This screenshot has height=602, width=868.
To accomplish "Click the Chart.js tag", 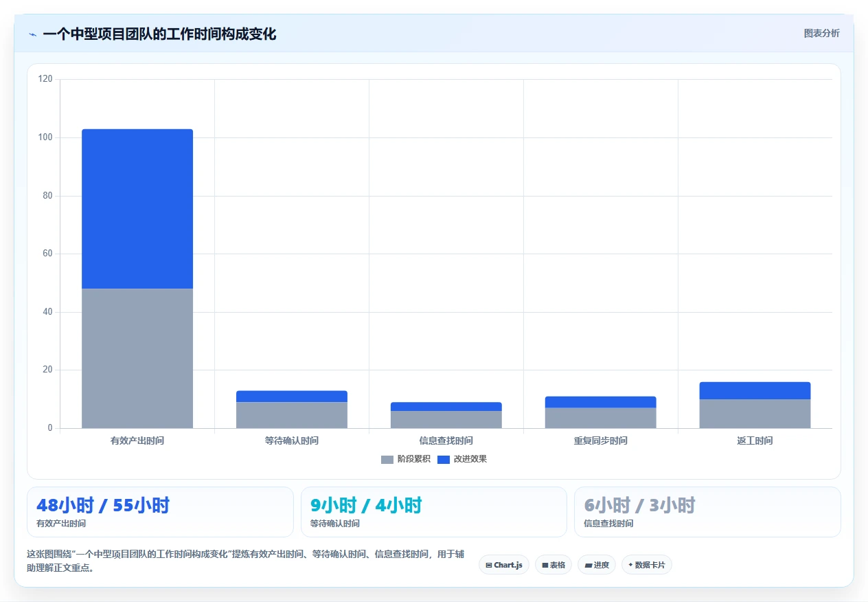I will 504,565.
